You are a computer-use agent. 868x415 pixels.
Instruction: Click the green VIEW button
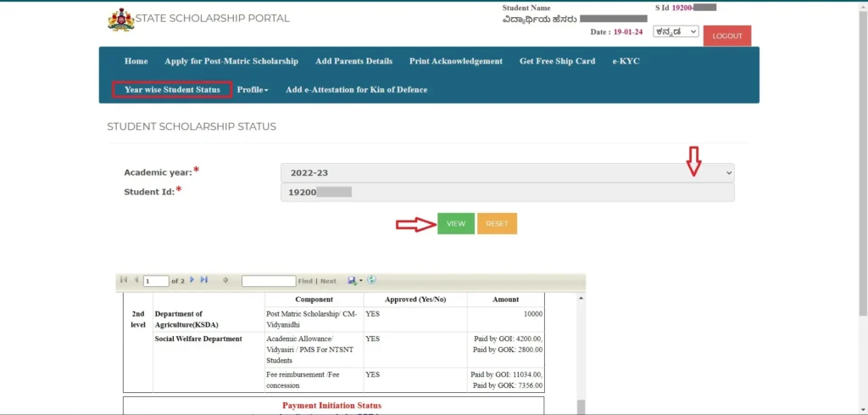[x=455, y=223]
